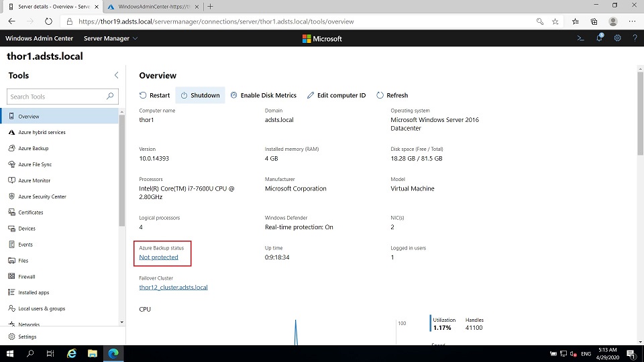Click the search magnifier in Search Tools box
The image size is (644, 362).
pyautogui.click(x=109, y=96)
